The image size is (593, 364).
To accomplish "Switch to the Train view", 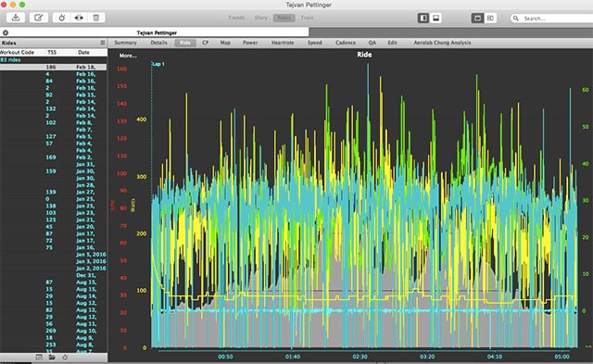I will coord(307,18).
